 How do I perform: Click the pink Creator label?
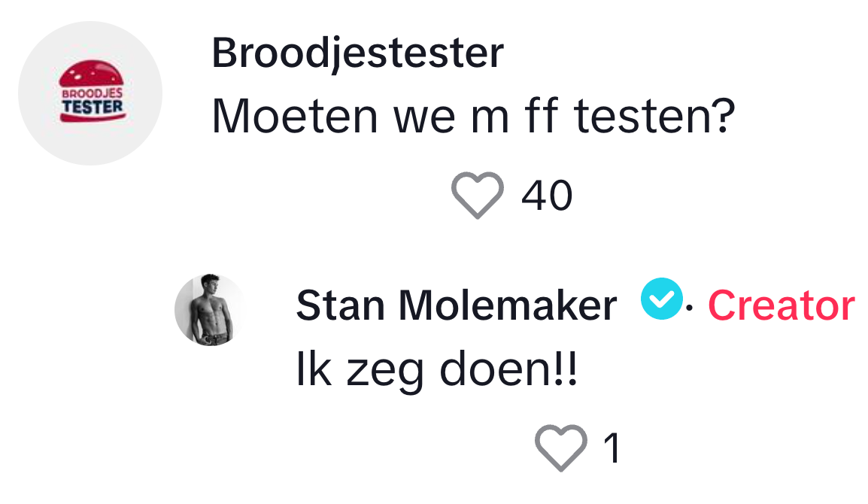[x=781, y=306]
